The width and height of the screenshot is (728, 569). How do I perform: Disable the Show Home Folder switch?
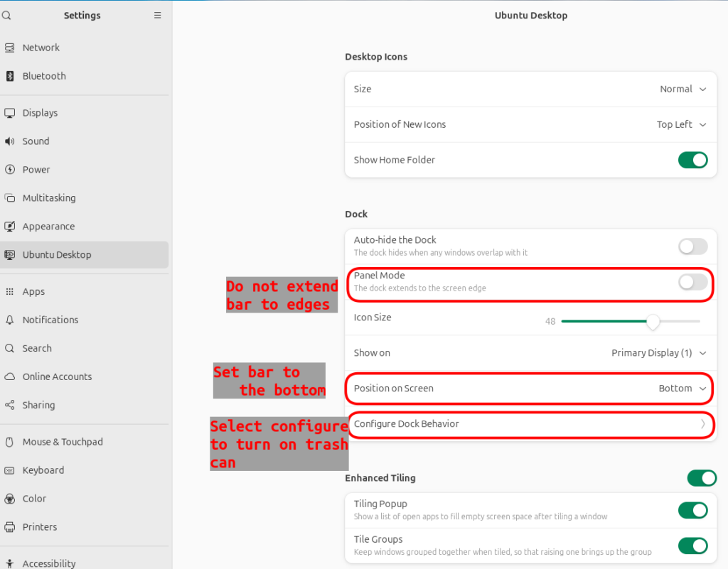[692, 160]
